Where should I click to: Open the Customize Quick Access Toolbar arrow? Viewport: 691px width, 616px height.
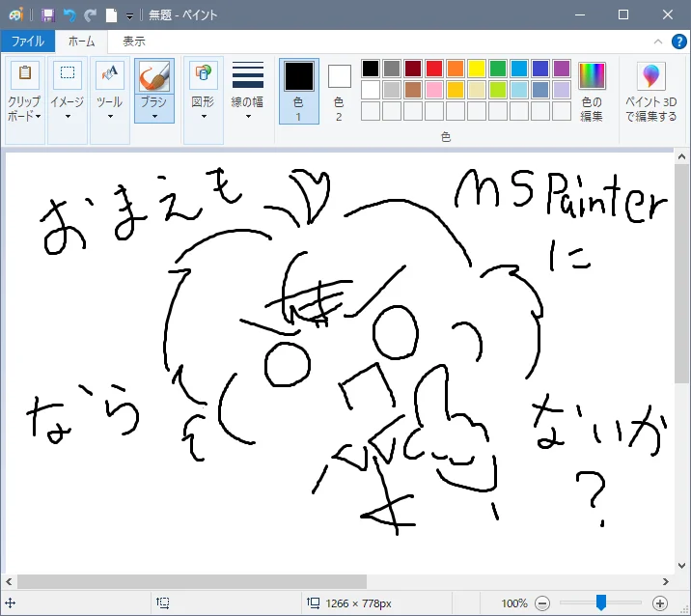pos(129,16)
